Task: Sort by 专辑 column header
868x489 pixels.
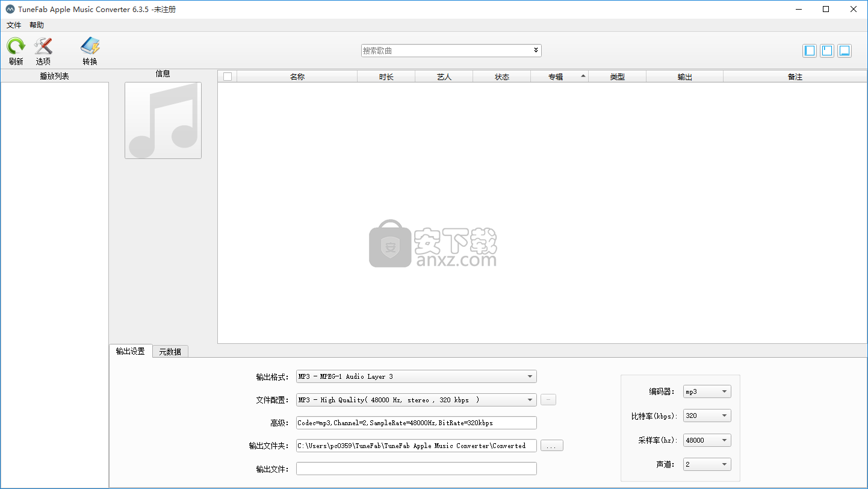Action: 560,76
